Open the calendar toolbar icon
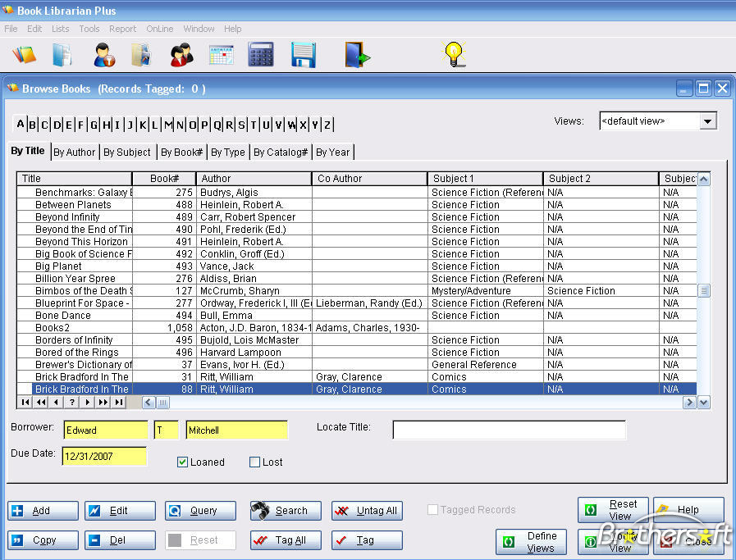 (x=222, y=54)
